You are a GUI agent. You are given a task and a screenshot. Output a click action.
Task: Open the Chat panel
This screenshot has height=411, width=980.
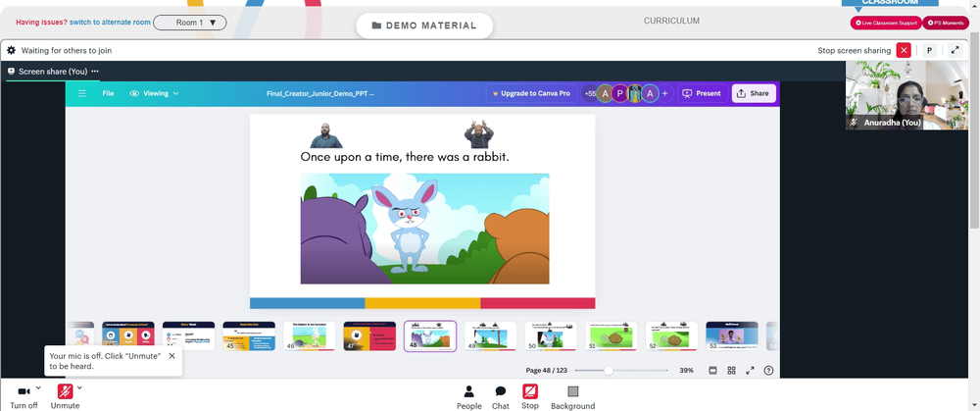point(501,397)
